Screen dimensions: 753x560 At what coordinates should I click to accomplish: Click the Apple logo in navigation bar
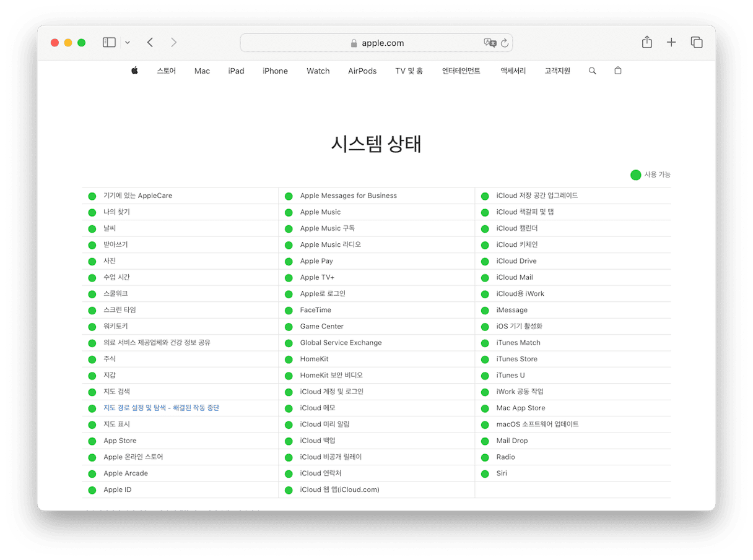click(134, 71)
